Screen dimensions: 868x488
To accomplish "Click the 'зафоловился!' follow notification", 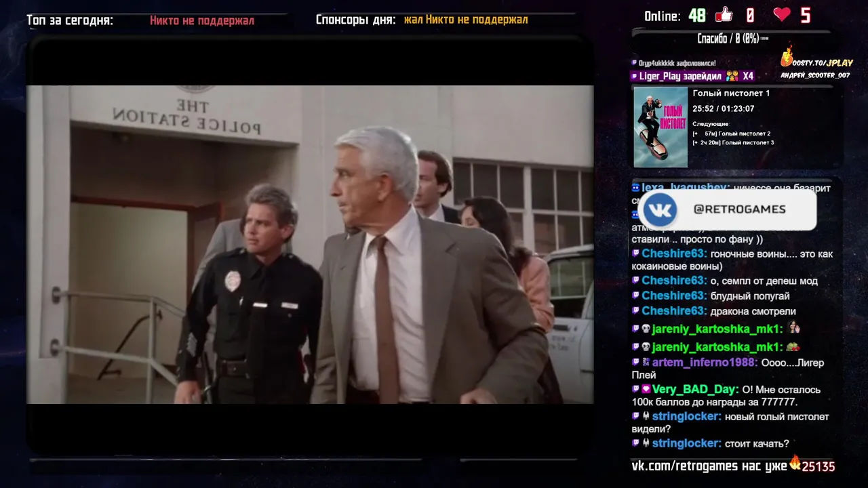I will tap(677, 63).
